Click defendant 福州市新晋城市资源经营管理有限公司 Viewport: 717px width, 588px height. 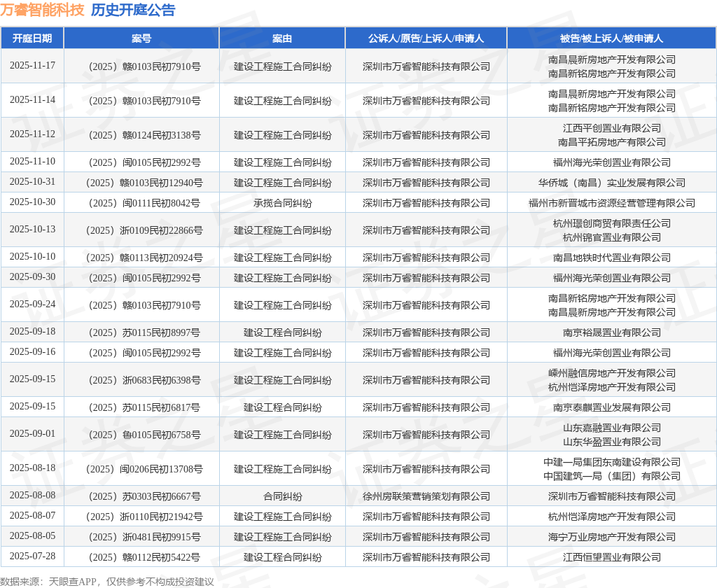click(x=612, y=203)
